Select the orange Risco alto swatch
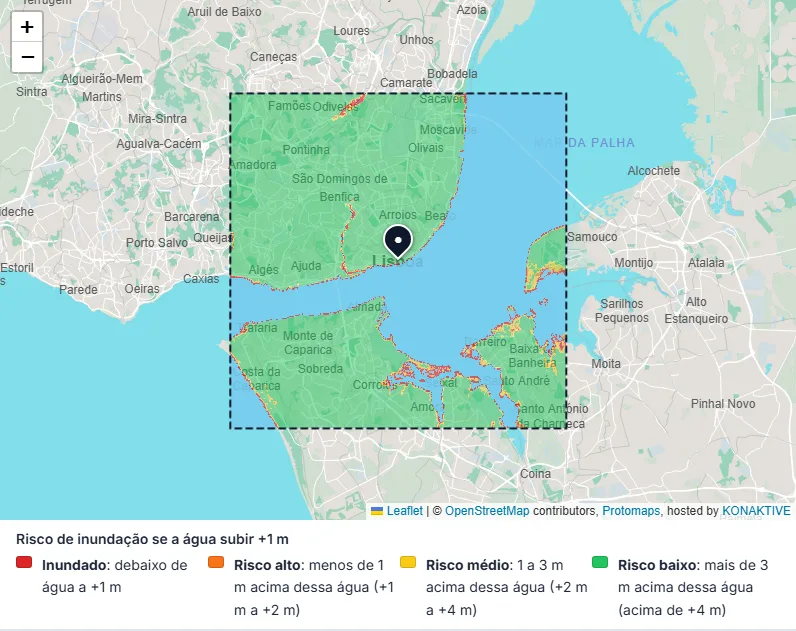The height and width of the screenshot is (631, 796). [216, 562]
